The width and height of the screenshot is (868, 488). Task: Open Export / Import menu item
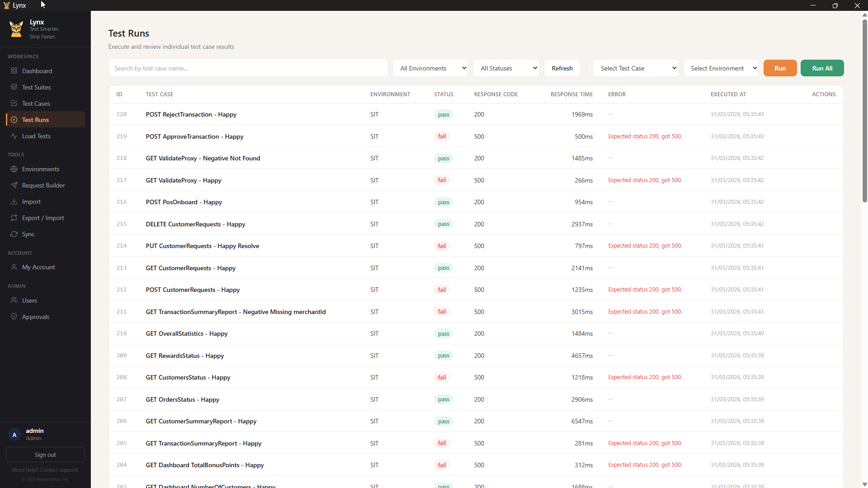pyautogui.click(x=43, y=218)
